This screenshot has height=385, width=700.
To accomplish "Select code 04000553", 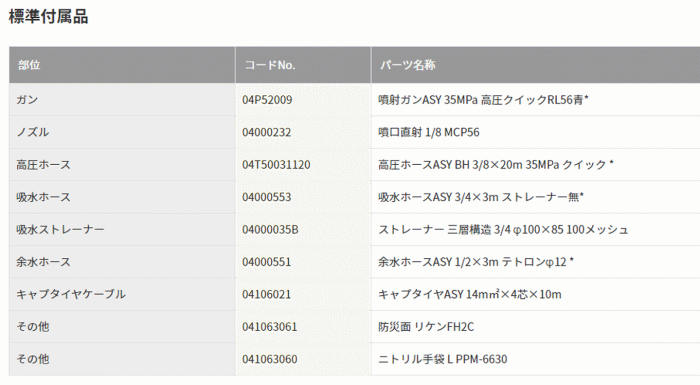I will point(267,197).
